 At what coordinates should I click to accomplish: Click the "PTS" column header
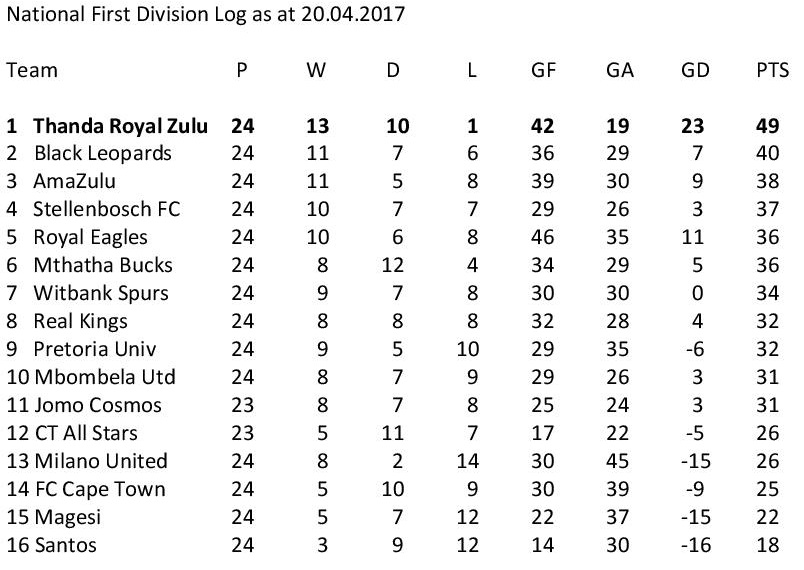tap(773, 70)
